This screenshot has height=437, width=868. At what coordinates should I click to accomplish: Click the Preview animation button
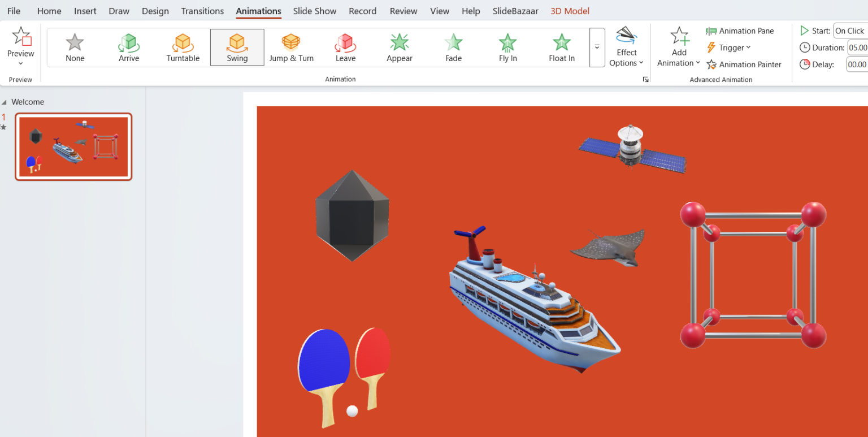[20, 45]
